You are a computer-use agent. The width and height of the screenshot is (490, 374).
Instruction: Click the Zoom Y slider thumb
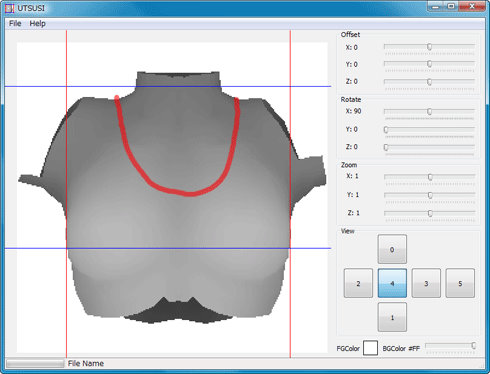pos(430,195)
